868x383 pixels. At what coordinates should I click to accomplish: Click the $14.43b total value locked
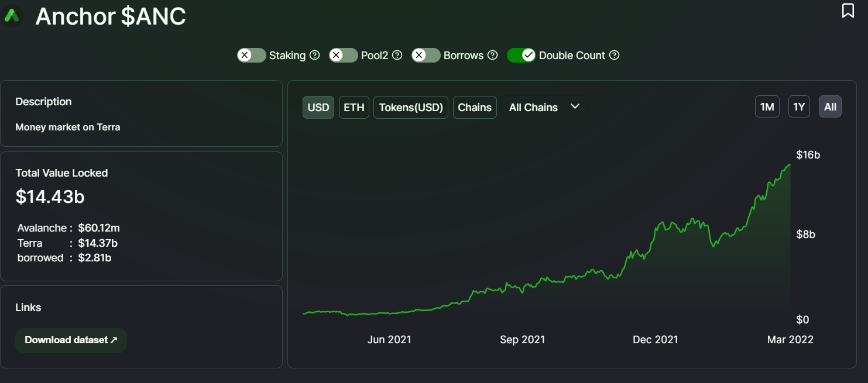pos(50,196)
